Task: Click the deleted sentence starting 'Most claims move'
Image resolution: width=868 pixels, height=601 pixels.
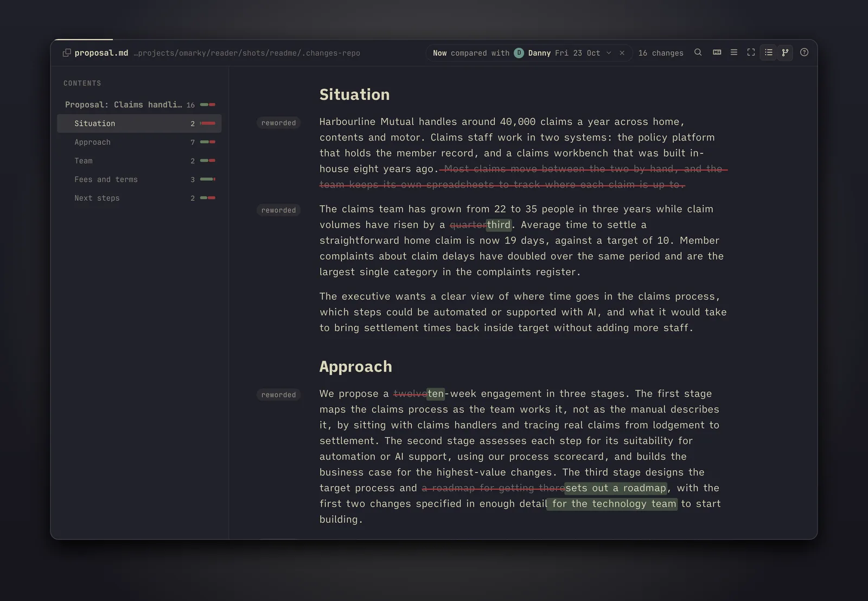Action: point(524,177)
